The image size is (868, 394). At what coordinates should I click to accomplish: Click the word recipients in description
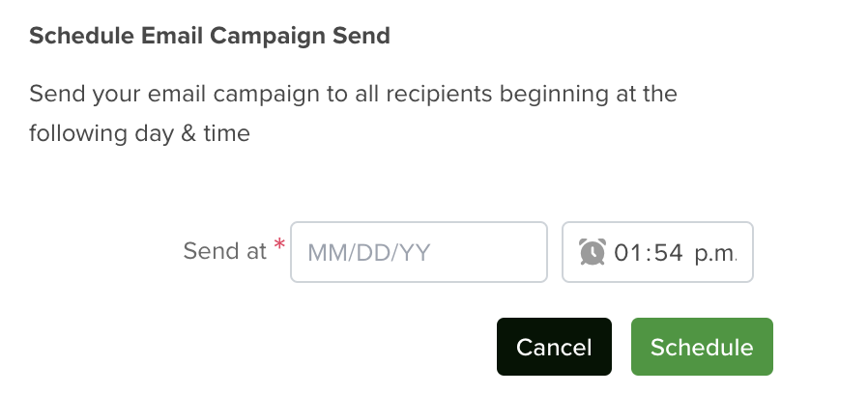pos(439,94)
